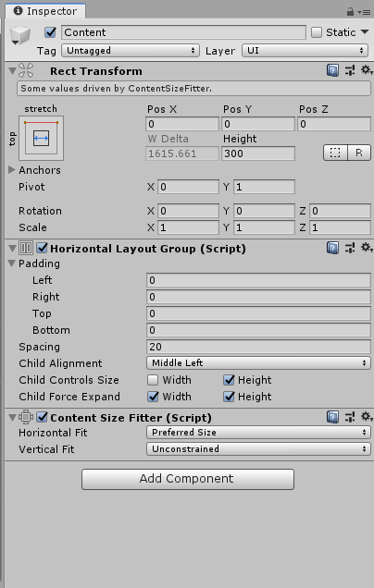Toggle Rect Transform blueprint mode button

click(335, 153)
